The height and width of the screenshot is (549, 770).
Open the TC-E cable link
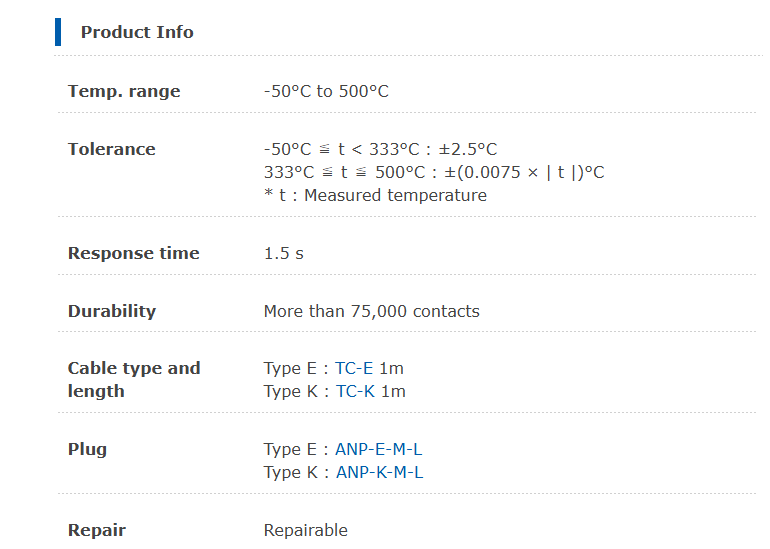click(x=354, y=368)
